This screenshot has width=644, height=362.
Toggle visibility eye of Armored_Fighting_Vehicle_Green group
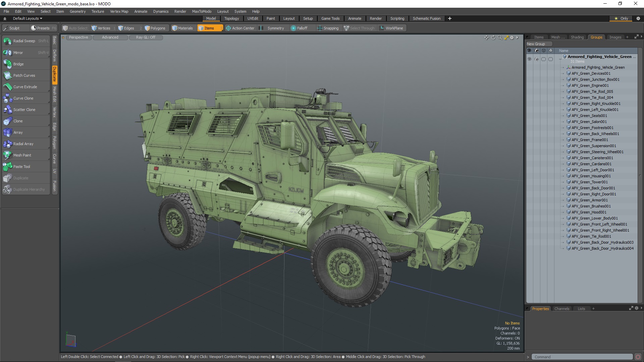[x=529, y=59]
